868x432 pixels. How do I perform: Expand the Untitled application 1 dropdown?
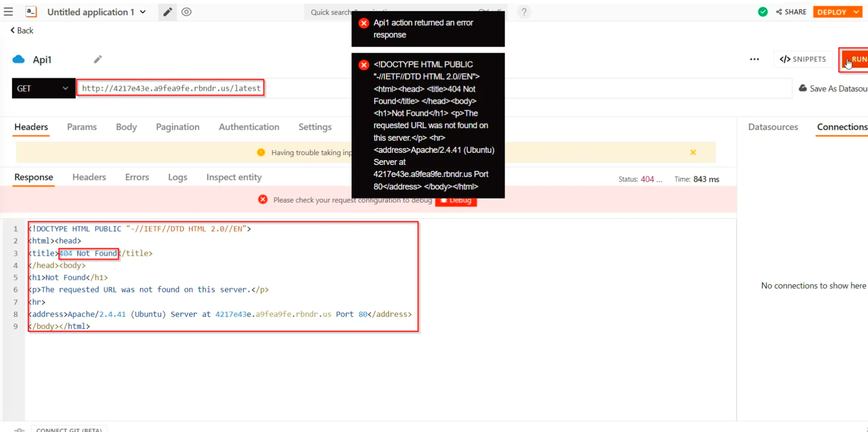(x=143, y=12)
